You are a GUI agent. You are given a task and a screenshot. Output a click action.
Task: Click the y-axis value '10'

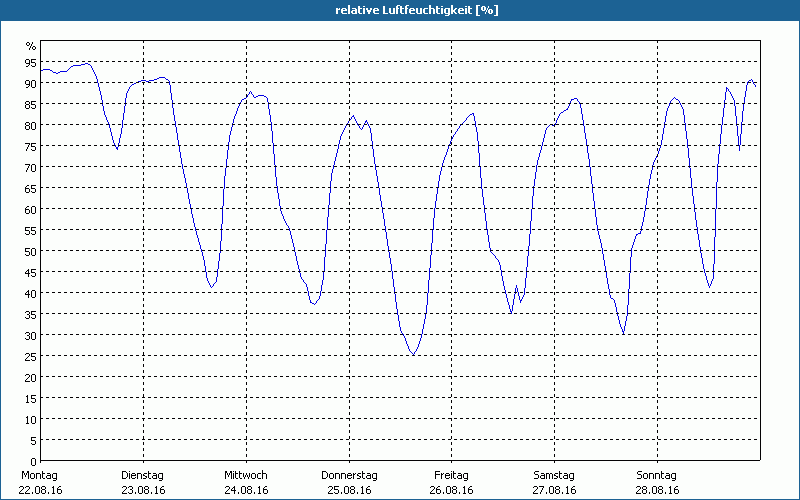click(31, 419)
